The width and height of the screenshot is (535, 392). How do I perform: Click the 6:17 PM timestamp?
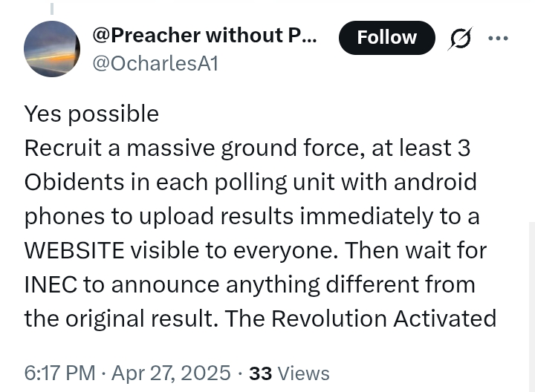(x=59, y=373)
